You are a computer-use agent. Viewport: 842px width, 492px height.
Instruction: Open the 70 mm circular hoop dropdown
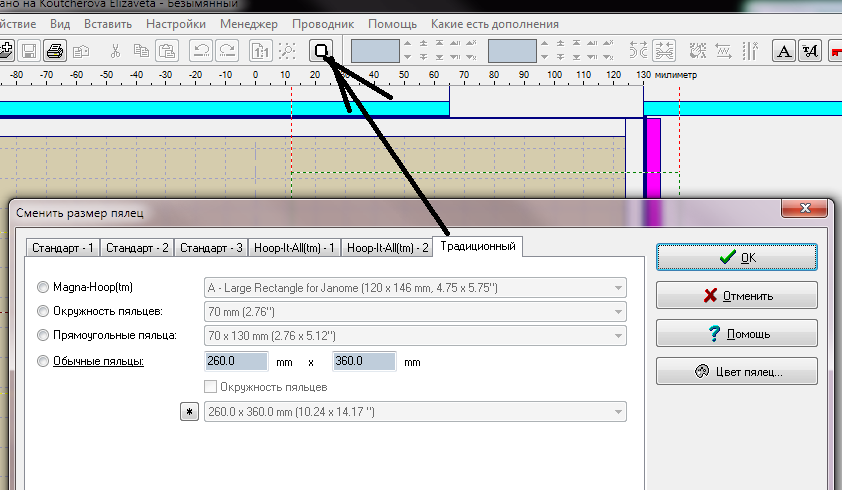click(x=415, y=311)
